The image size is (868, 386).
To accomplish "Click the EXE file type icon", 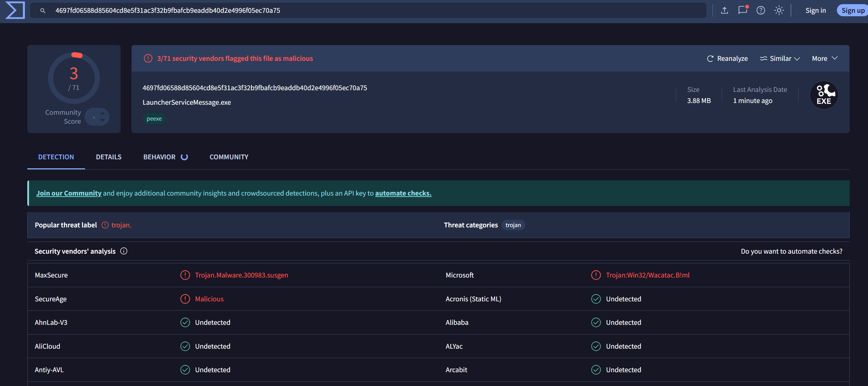I will coord(824,95).
